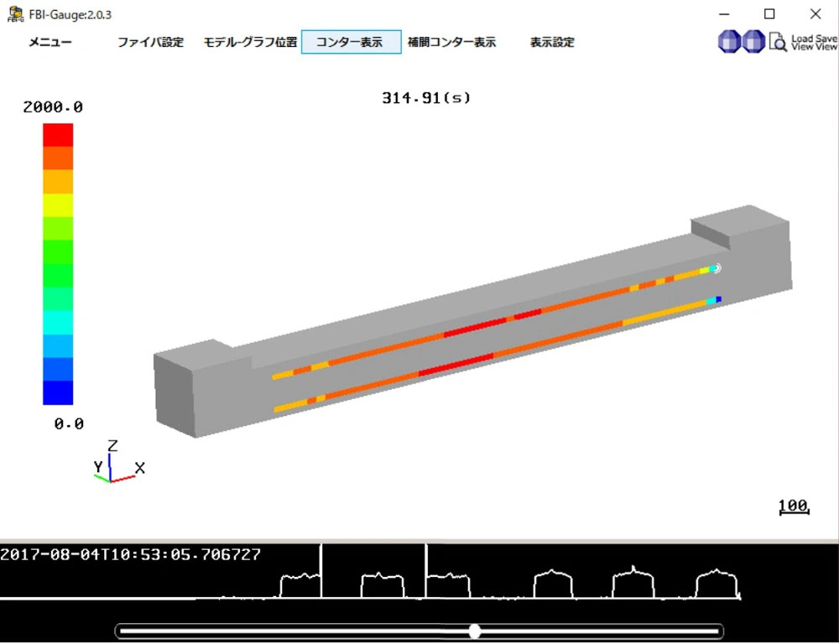Maximize the FBI-Gauge window
The image size is (839, 644).
(x=769, y=14)
